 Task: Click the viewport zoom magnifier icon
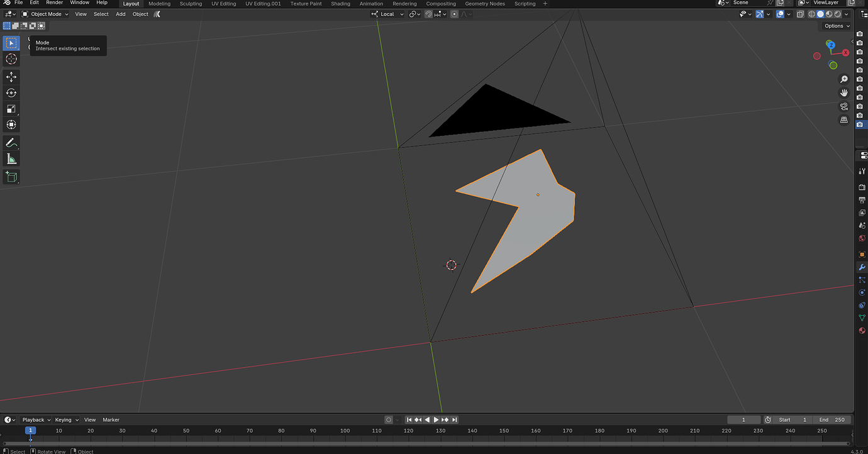(844, 79)
